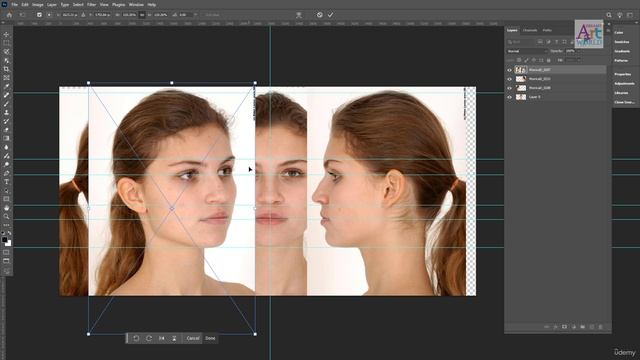Viewport: 640px width, 360px height.
Task: Hide the second Portrait layer
Action: 509,79
